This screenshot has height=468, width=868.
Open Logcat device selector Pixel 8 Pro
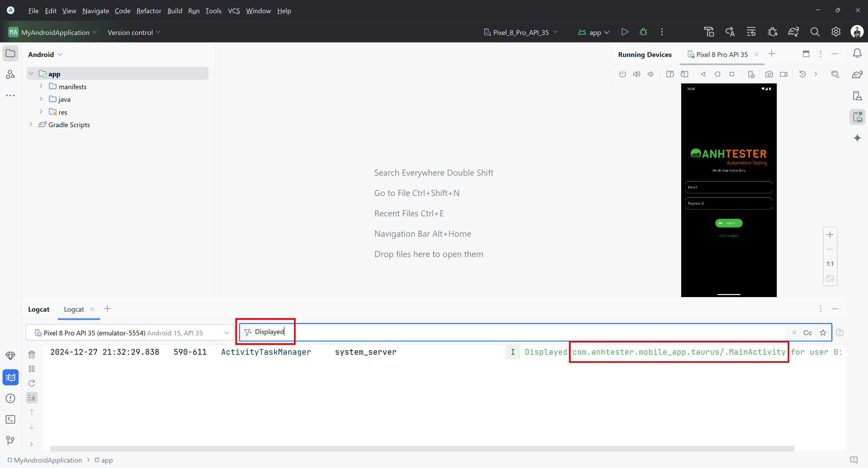coord(130,333)
